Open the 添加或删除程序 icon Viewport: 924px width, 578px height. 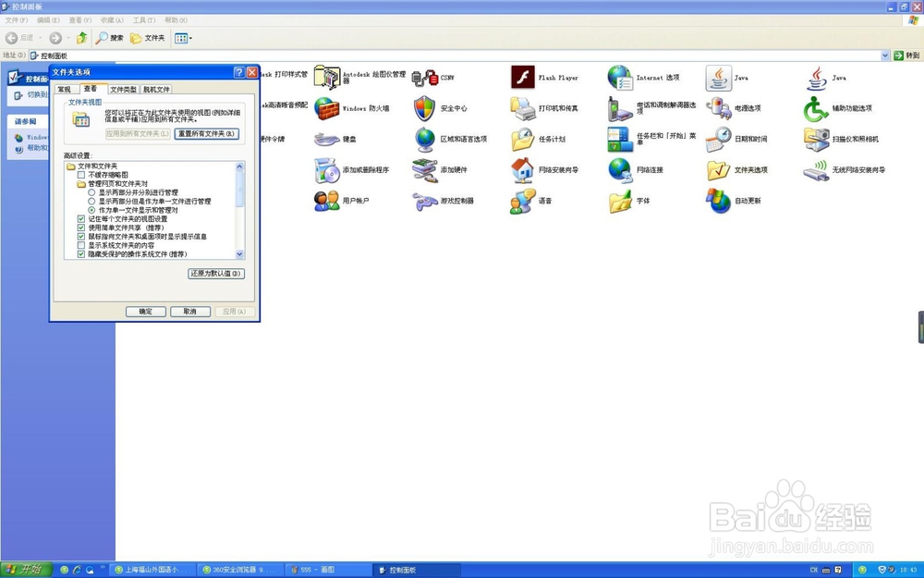click(x=326, y=170)
